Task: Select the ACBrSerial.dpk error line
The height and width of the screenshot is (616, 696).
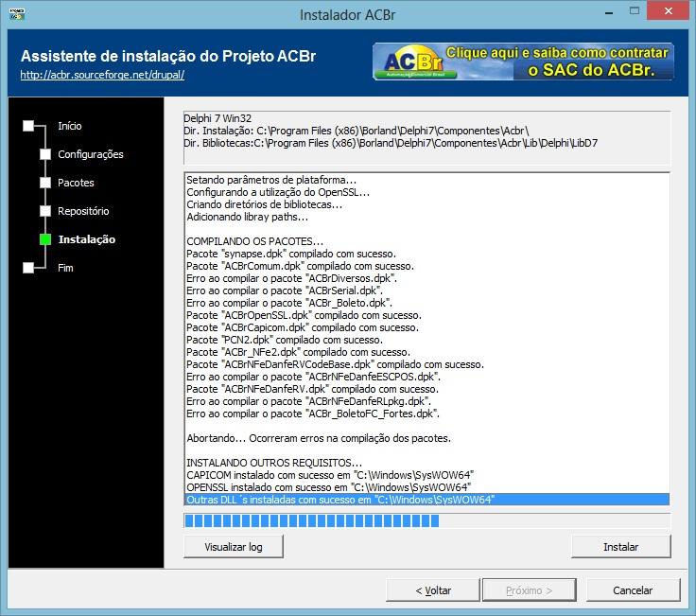Action: click(x=285, y=290)
